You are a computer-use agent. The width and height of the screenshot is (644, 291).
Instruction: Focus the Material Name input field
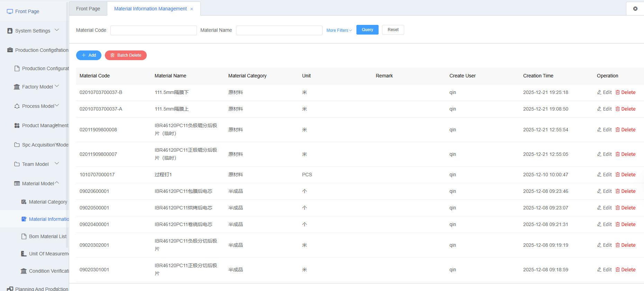279,30
